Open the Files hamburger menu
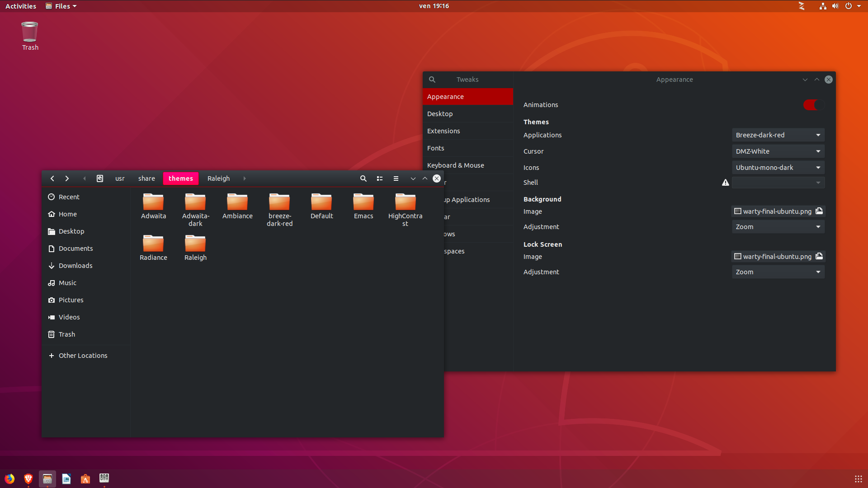Image resolution: width=868 pixels, height=488 pixels. pos(396,178)
